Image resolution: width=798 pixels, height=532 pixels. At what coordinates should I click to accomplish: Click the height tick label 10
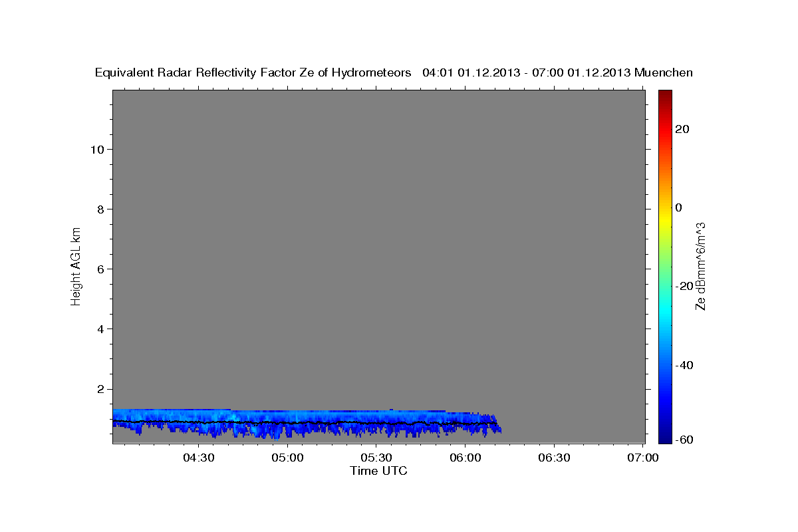click(96, 149)
